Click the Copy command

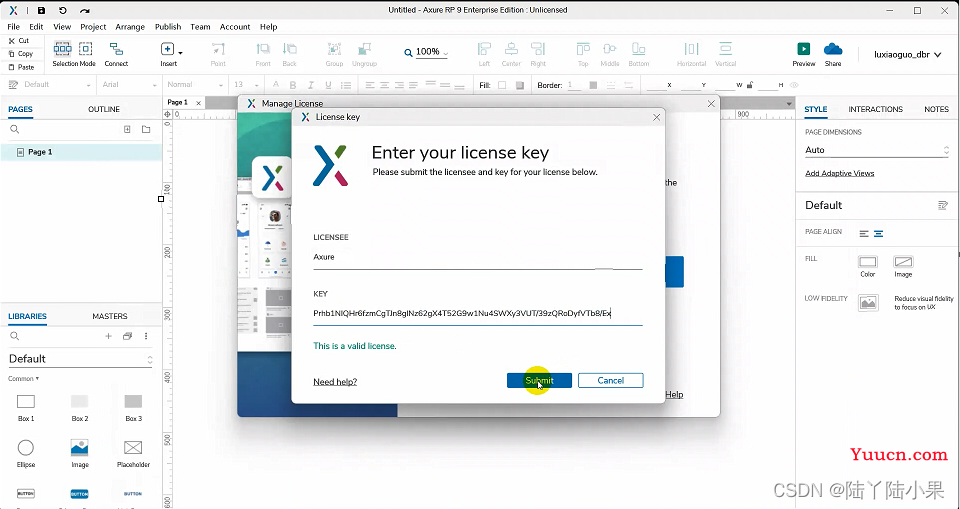coord(21,54)
